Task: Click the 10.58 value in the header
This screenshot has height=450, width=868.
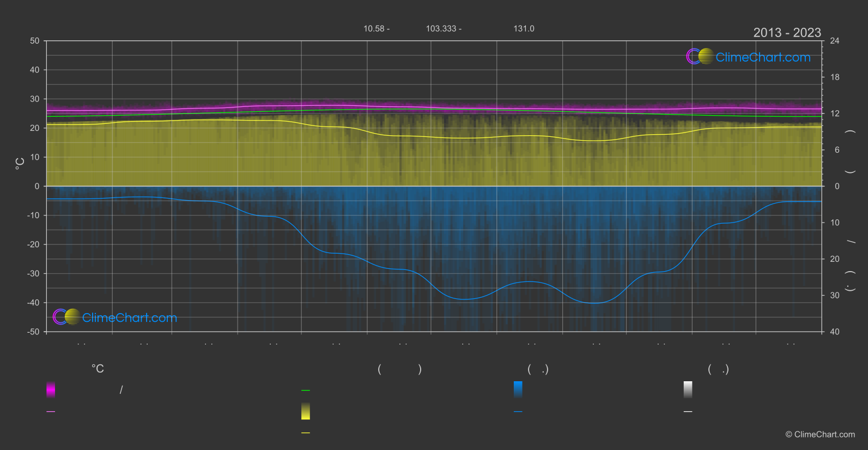Action: 374,29
